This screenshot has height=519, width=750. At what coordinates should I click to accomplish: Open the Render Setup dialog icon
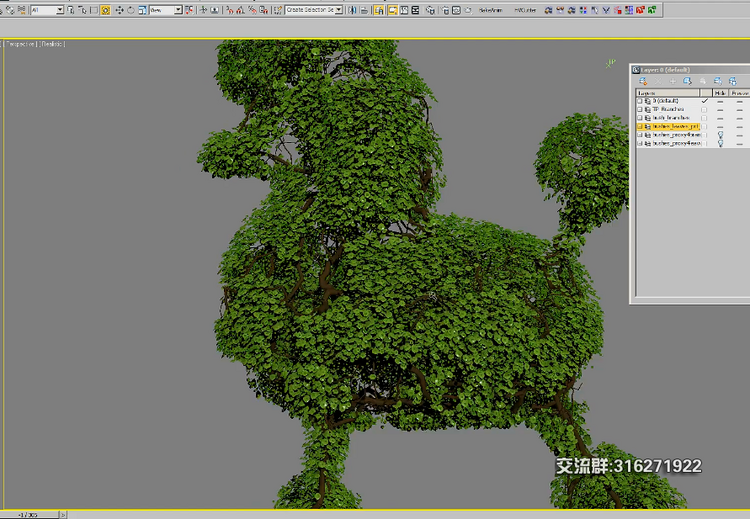(445, 10)
